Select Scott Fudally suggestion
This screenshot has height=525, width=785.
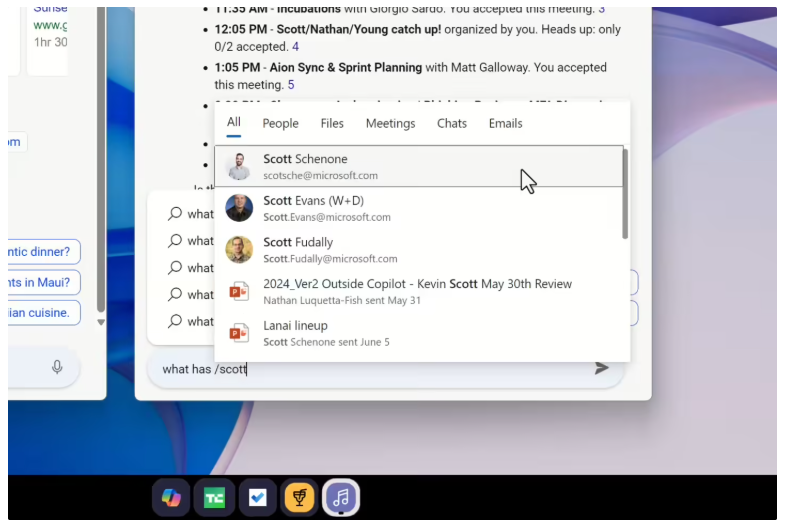point(419,249)
